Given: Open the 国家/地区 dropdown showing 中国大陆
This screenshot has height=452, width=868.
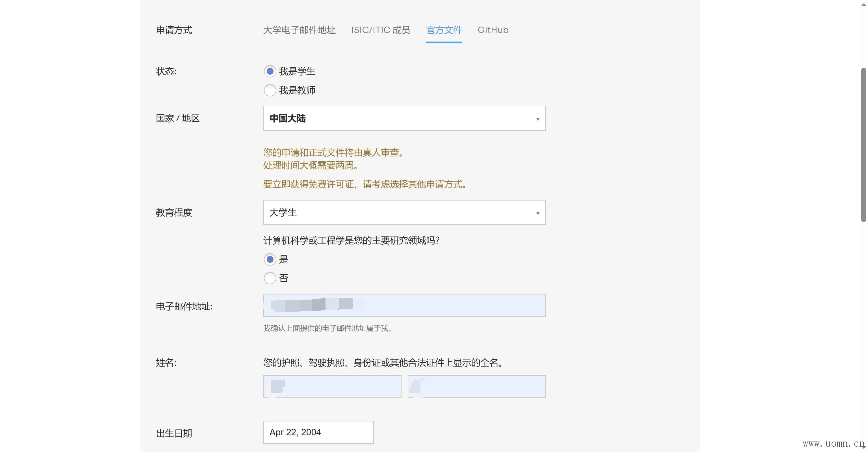Looking at the screenshot, I should pos(404,119).
